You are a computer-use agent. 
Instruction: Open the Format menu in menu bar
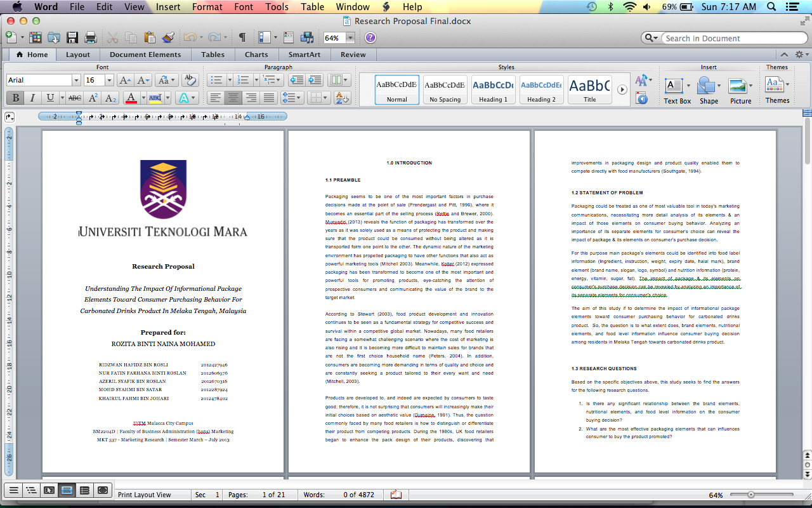pyautogui.click(x=207, y=7)
